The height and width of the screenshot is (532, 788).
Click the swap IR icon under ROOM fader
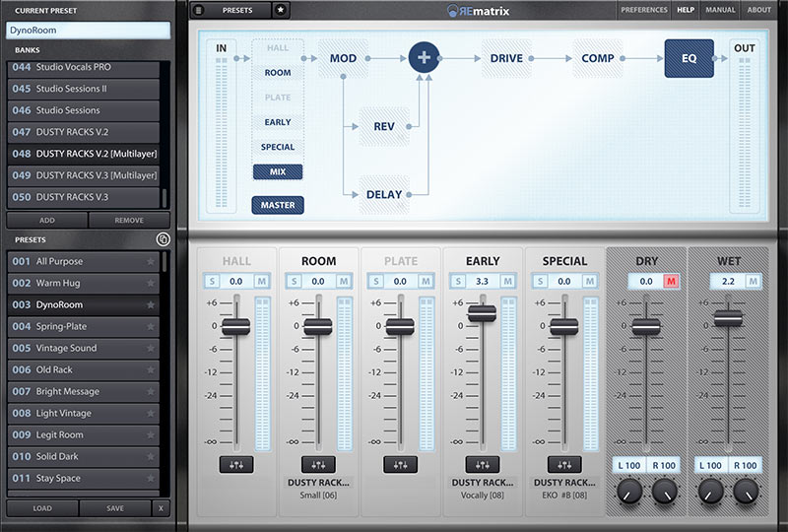point(317,463)
